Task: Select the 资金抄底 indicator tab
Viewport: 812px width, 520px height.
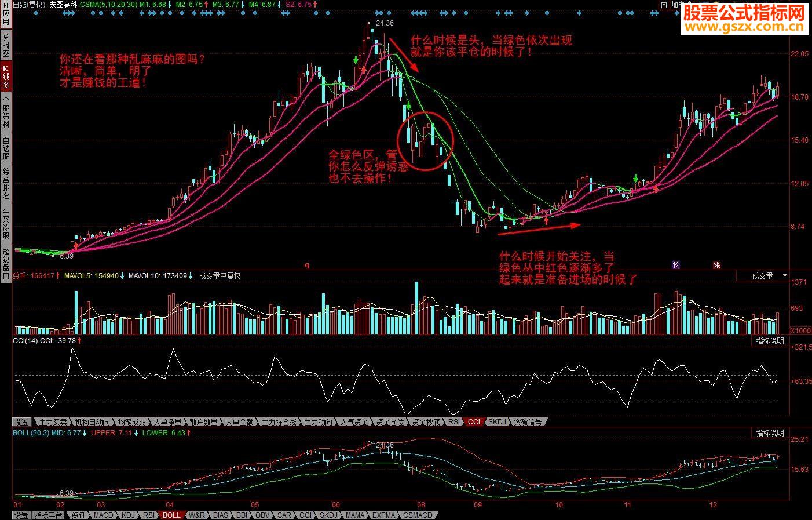Action: click(x=426, y=422)
